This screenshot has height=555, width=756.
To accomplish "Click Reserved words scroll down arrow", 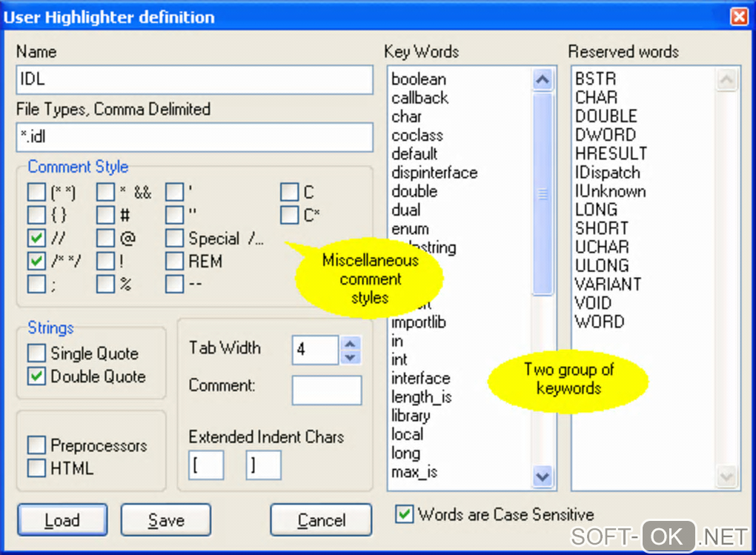I will [726, 477].
